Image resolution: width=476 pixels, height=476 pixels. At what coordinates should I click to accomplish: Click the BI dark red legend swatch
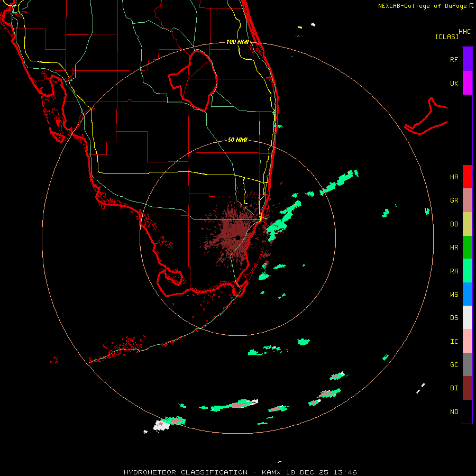(467, 388)
